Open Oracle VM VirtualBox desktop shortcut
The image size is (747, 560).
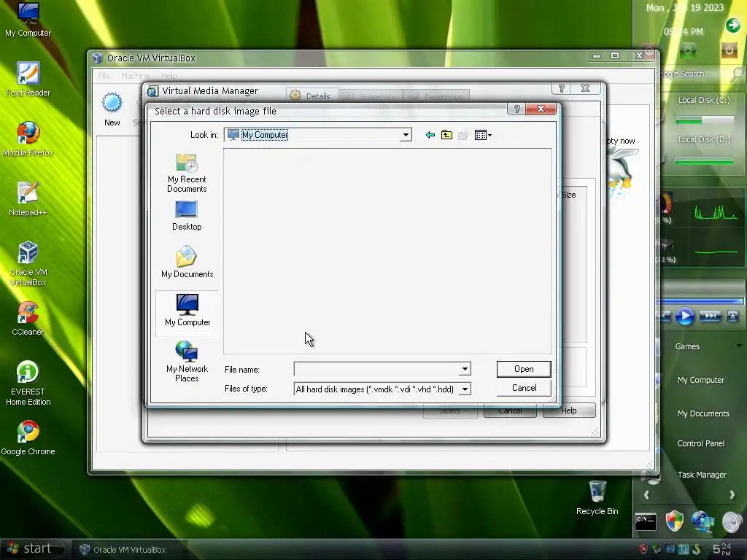28,264
